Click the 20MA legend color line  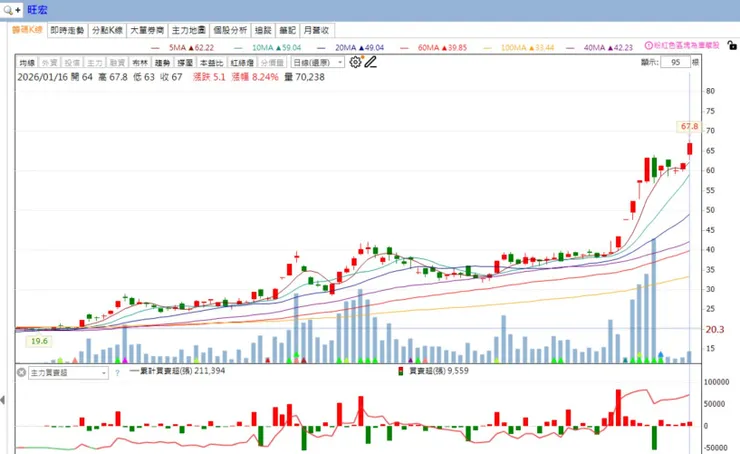coord(321,48)
